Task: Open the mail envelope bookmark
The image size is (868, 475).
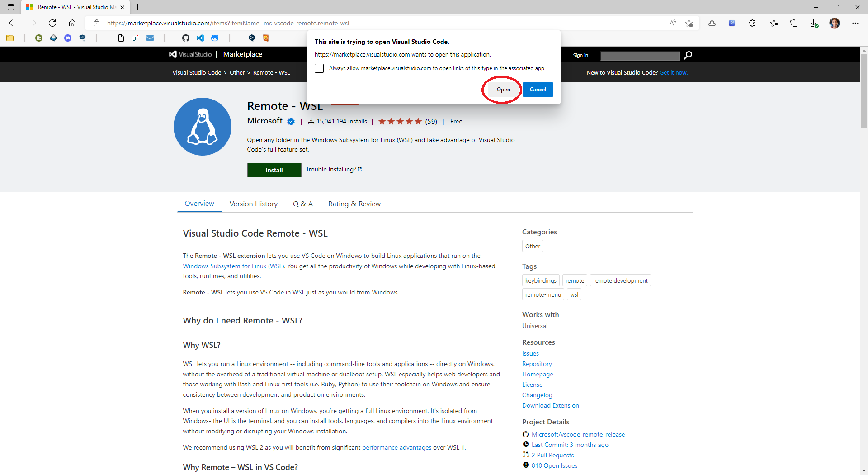Action: 150,38
